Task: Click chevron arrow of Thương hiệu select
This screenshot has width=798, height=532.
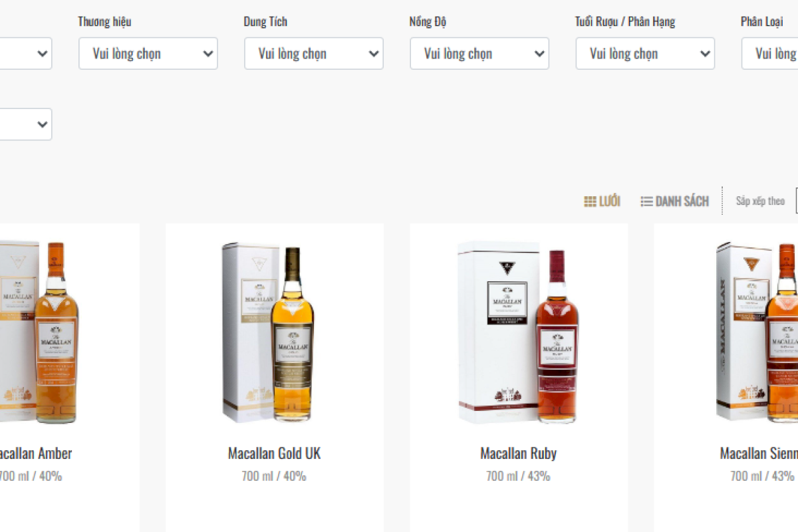Action: (207, 54)
